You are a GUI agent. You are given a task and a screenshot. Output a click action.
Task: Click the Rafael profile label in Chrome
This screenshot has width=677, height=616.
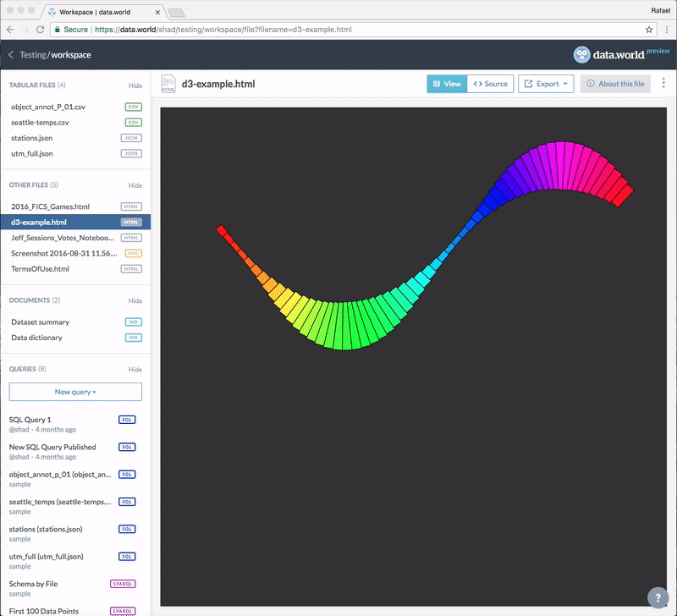coord(661,10)
